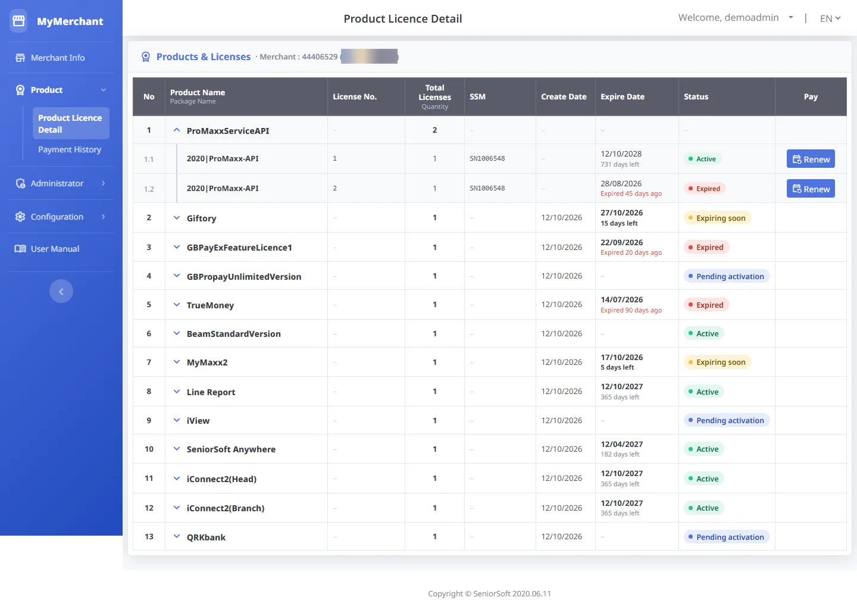Click the Active badge for BeamStandardVersion
Screen dimensions: 857x616
coord(704,333)
